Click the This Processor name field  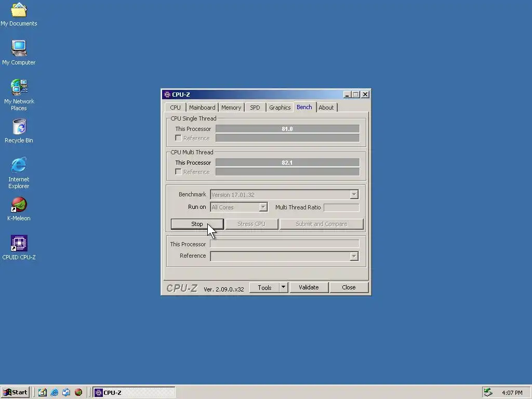point(284,244)
